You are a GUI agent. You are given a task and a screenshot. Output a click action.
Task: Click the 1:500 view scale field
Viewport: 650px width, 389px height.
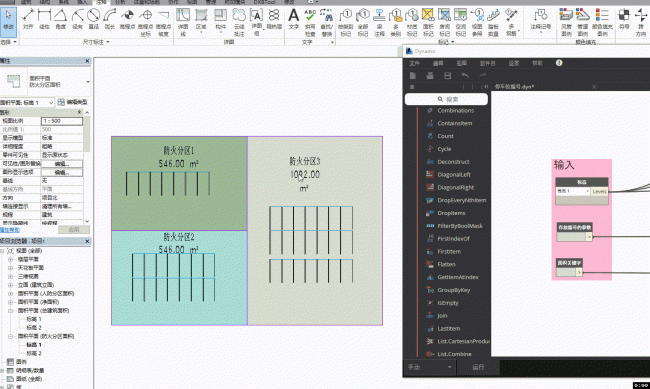[62, 121]
